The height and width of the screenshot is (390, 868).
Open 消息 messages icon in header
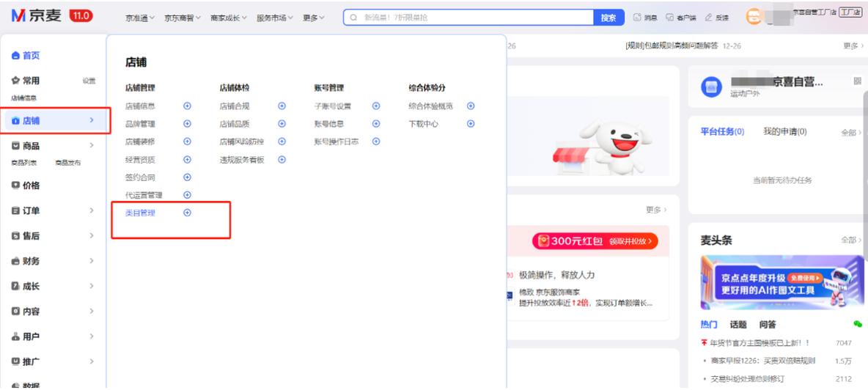pyautogui.click(x=636, y=18)
